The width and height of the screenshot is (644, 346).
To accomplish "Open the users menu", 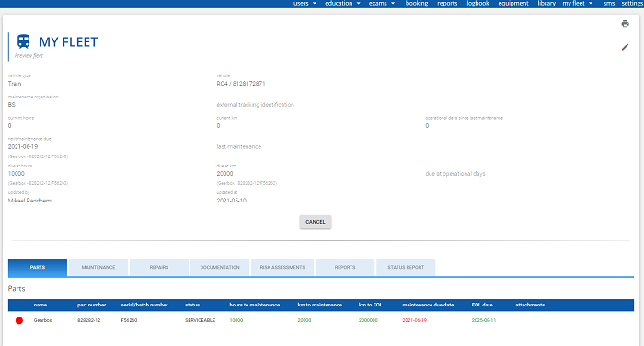I will click(301, 4).
